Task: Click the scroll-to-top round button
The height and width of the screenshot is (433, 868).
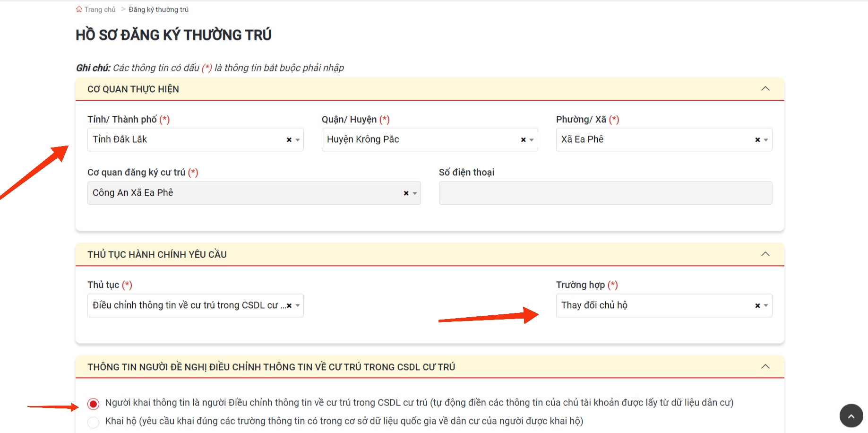Action: 851,416
